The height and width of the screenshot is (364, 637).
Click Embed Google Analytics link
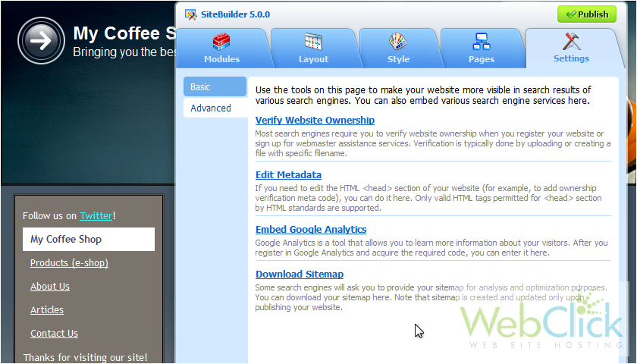click(x=311, y=229)
